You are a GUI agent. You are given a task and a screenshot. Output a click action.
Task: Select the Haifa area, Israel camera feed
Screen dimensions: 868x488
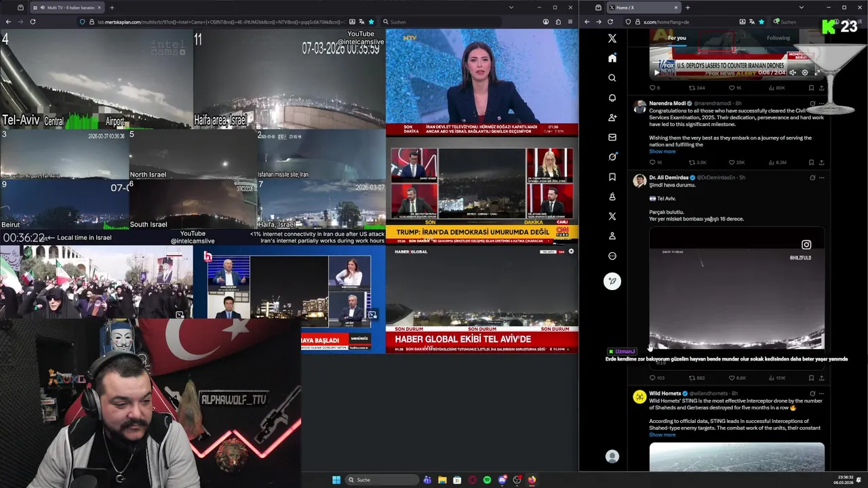[290, 79]
